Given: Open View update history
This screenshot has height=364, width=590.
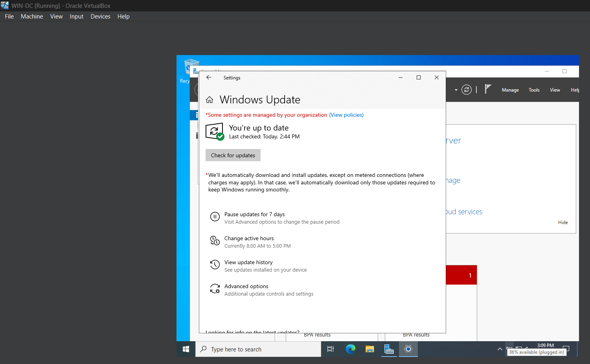Looking at the screenshot, I should click(x=248, y=263).
